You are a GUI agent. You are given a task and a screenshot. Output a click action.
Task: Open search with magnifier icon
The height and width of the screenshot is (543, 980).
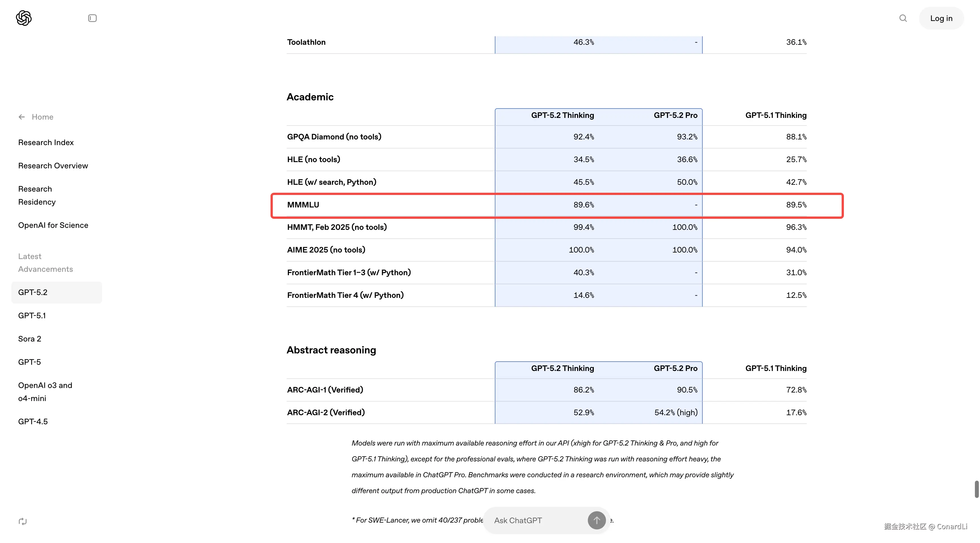pyautogui.click(x=903, y=18)
